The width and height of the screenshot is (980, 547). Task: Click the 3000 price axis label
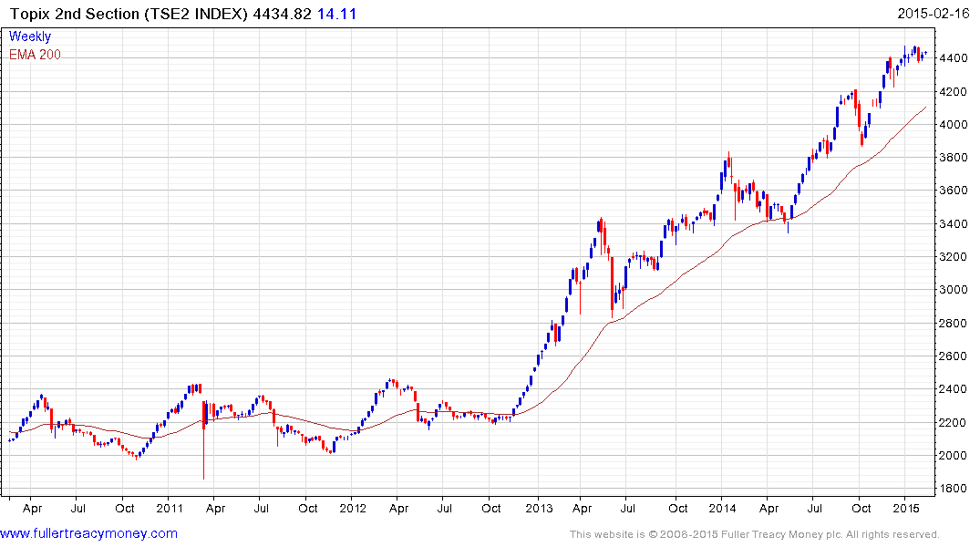pos(954,289)
